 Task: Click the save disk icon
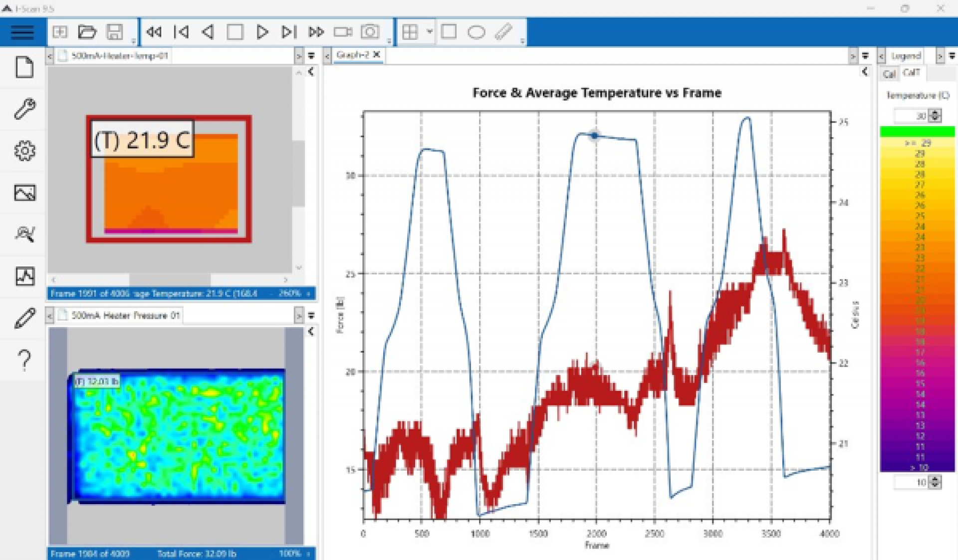[x=115, y=32]
